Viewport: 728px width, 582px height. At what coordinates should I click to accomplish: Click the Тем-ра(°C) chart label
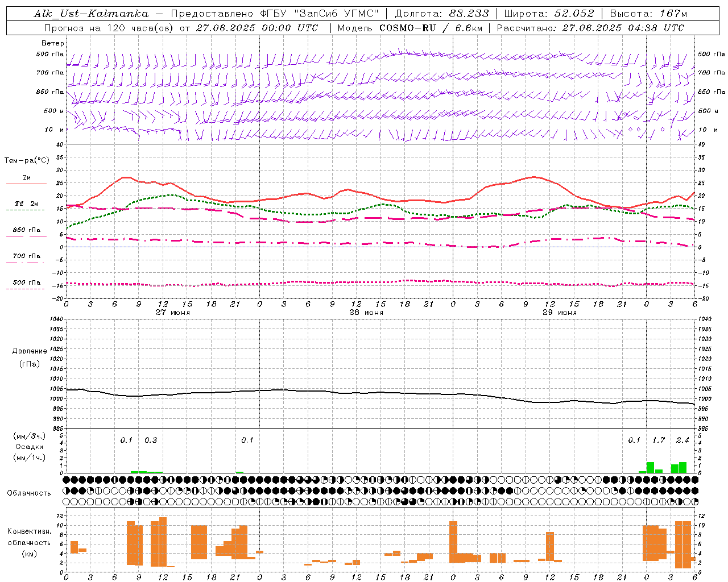pos(27,161)
